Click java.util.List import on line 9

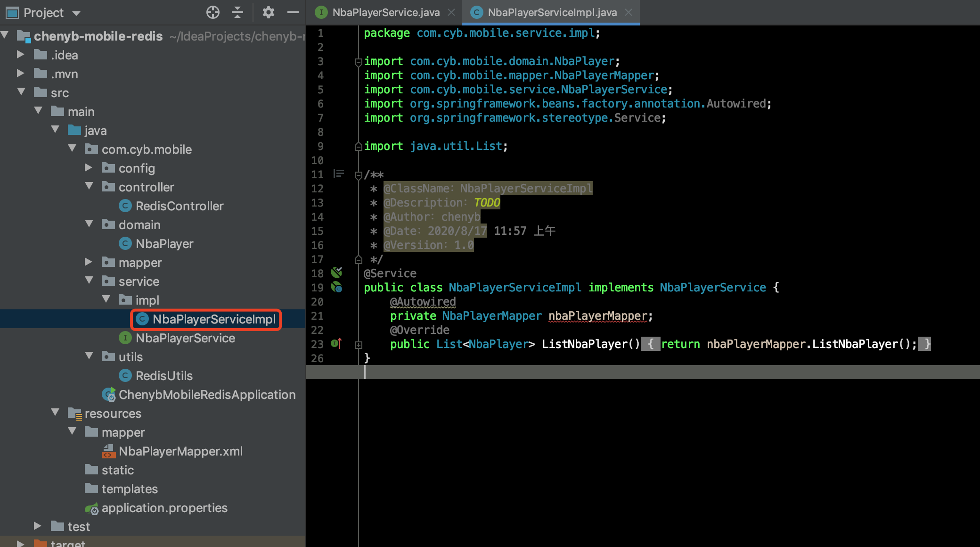[455, 146]
